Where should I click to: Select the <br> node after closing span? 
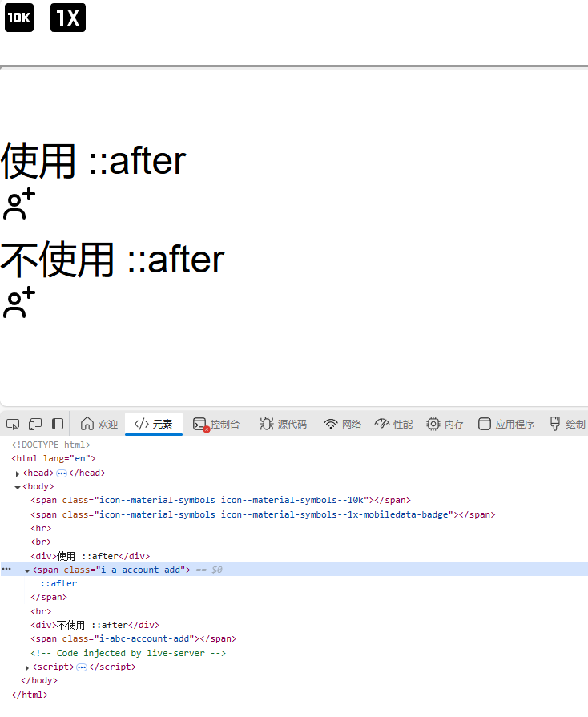(x=41, y=611)
